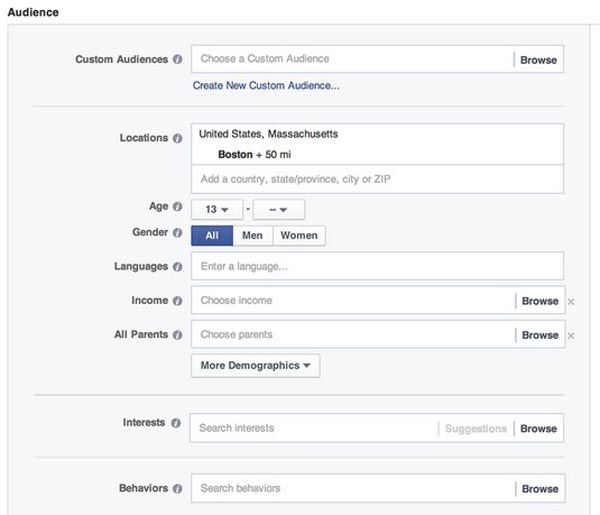The image size is (600, 515).
Task: Expand More Demographics dropdown
Action: point(256,365)
